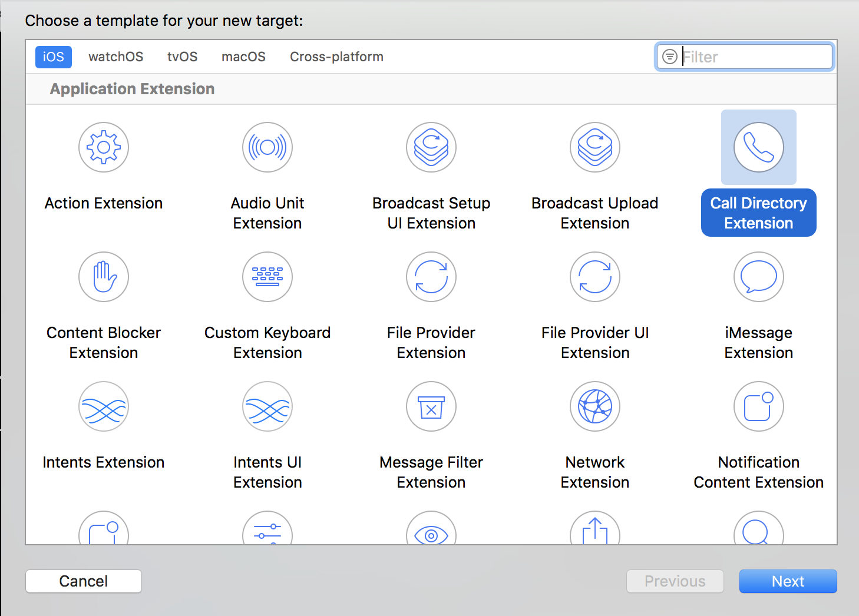Open the Cross-platform tab
Viewport: 859px width, 616px height.
[337, 57]
